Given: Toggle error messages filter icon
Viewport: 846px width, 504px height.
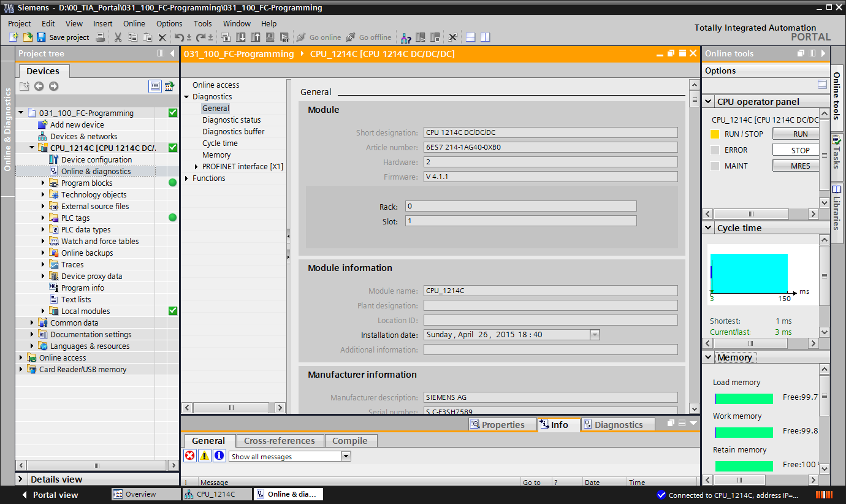Looking at the screenshot, I should tap(190, 456).
